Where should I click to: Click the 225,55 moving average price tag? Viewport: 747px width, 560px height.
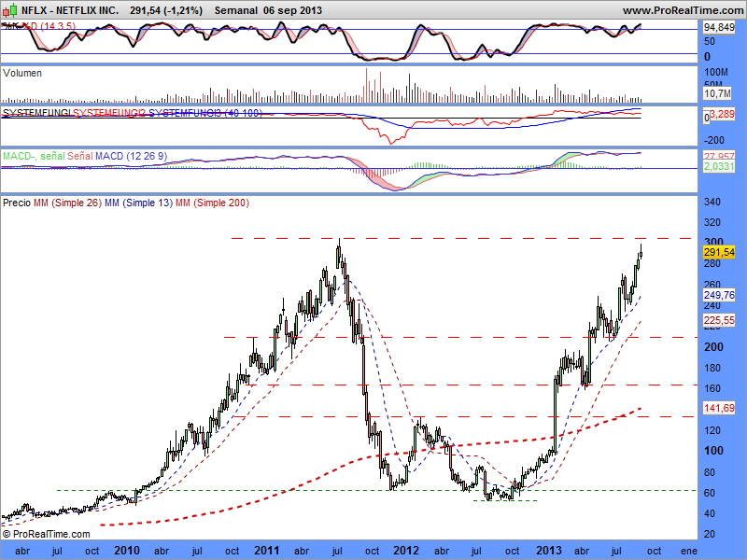click(719, 320)
